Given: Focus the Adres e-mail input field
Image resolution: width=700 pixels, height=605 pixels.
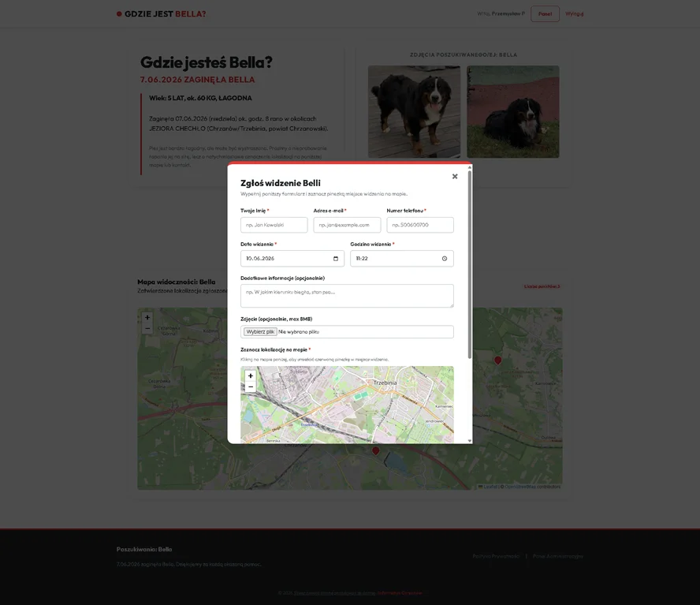Looking at the screenshot, I should pos(347,225).
